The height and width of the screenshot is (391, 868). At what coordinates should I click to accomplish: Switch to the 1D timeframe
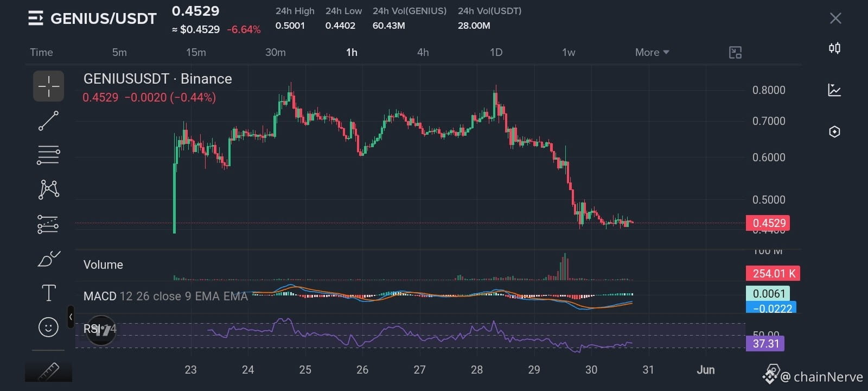tap(496, 53)
